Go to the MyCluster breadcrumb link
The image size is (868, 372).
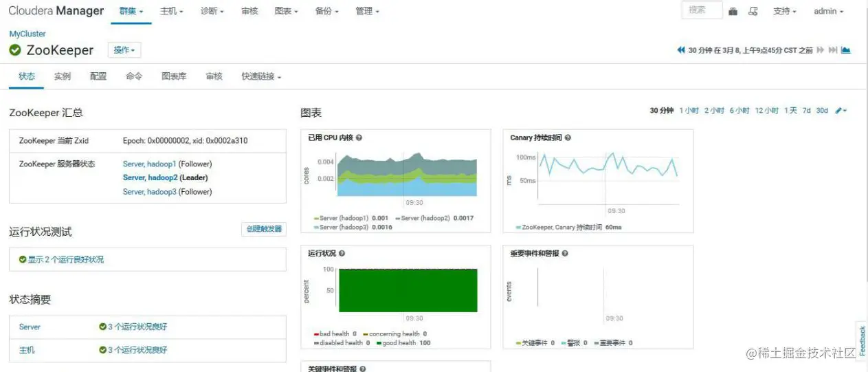(x=27, y=34)
